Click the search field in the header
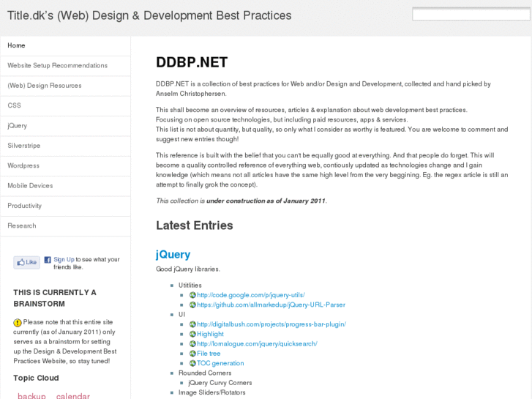 [471, 14]
